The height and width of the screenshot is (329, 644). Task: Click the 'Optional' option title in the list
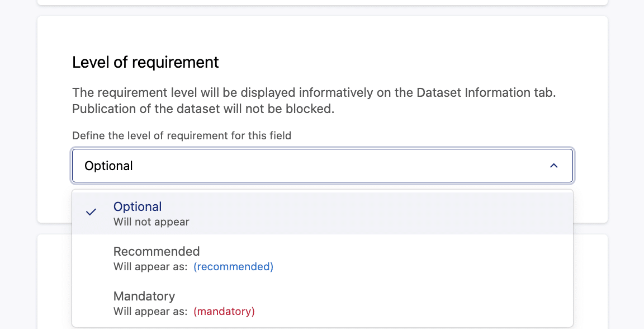pos(138,206)
